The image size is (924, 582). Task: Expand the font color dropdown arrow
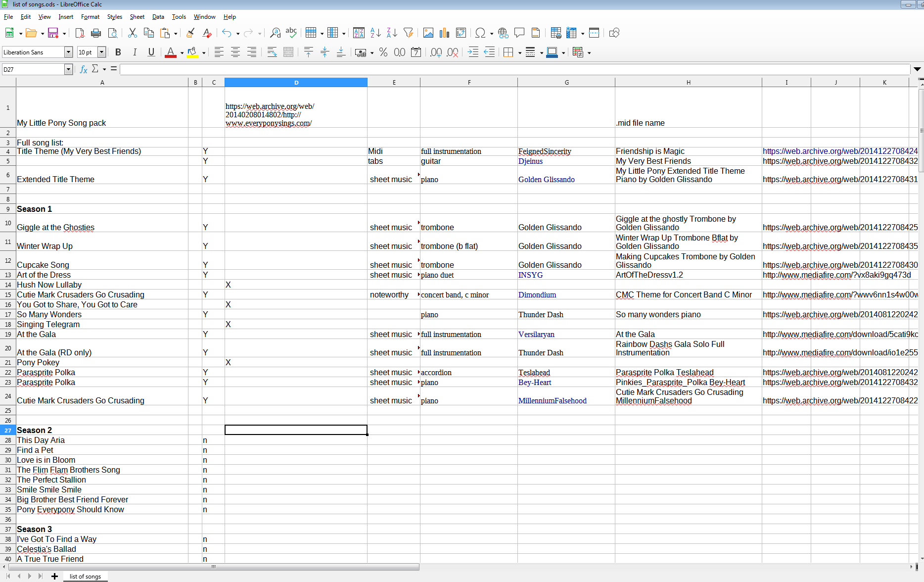point(182,53)
